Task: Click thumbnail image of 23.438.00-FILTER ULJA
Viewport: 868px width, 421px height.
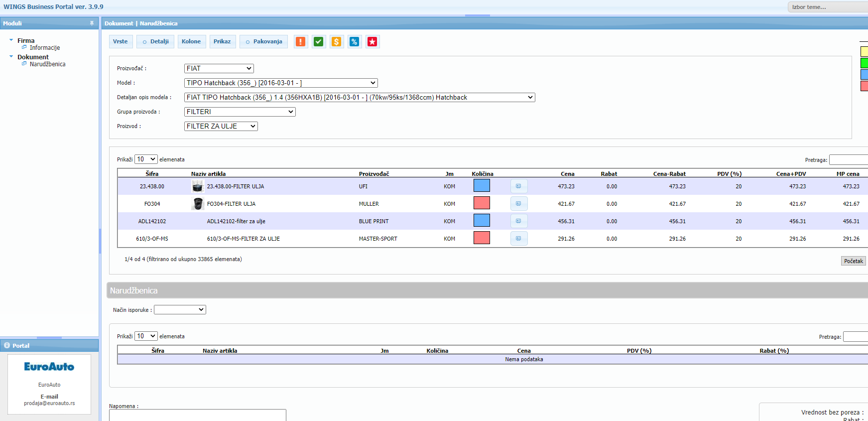Action: click(198, 186)
